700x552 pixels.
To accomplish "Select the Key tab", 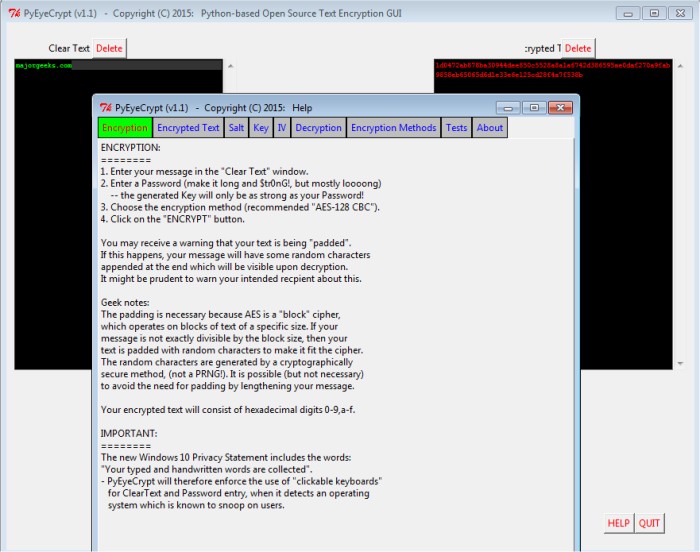I will pyautogui.click(x=261, y=128).
